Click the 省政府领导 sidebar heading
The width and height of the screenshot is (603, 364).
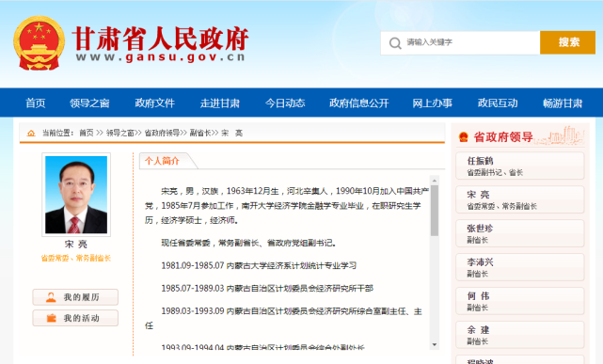click(503, 136)
